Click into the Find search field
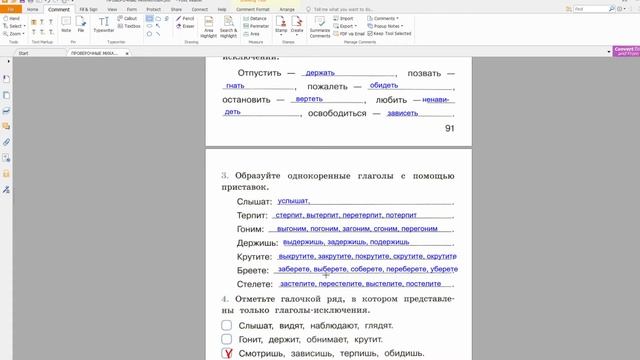Viewport: 640px width, 360px height. coord(590,9)
